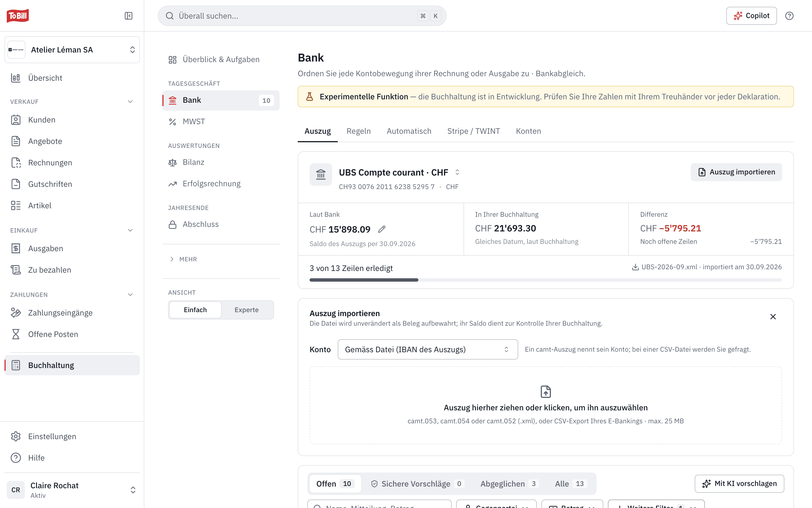Open Rechnungen in the sidebar
Image resolution: width=812 pixels, height=508 pixels.
coord(72,163)
